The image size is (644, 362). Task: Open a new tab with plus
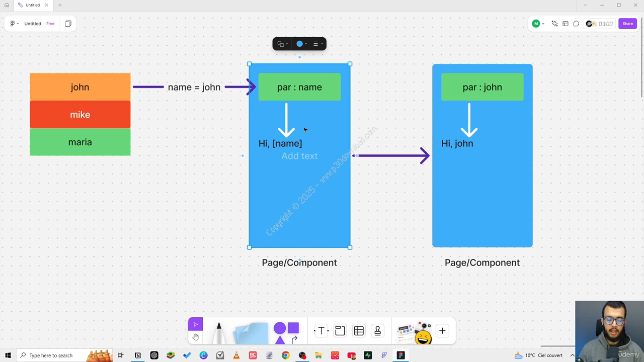(60, 5)
